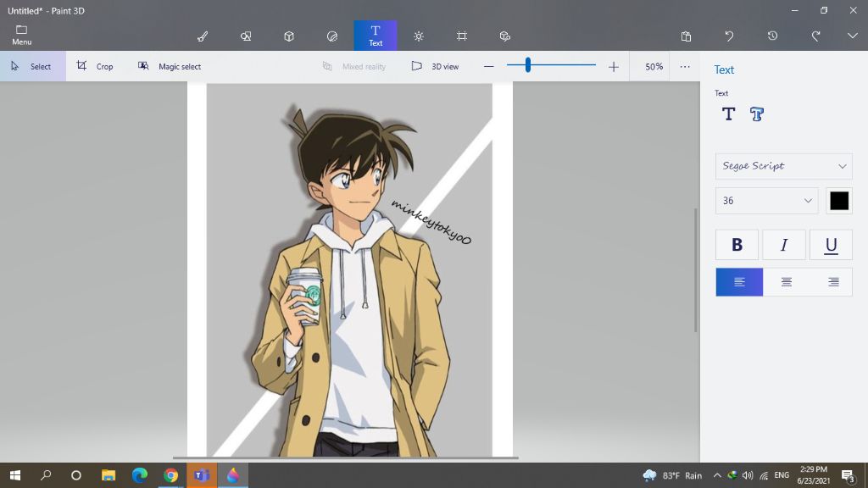This screenshot has height=488, width=868.
Task: Click the horizontal canvas scrollbar
Action: click(x=346, y=458)
